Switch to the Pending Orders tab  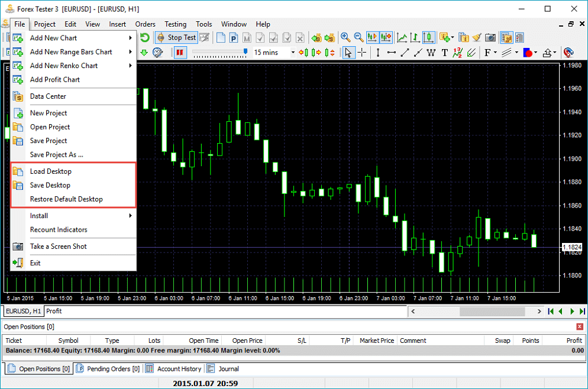pos(108,369)
